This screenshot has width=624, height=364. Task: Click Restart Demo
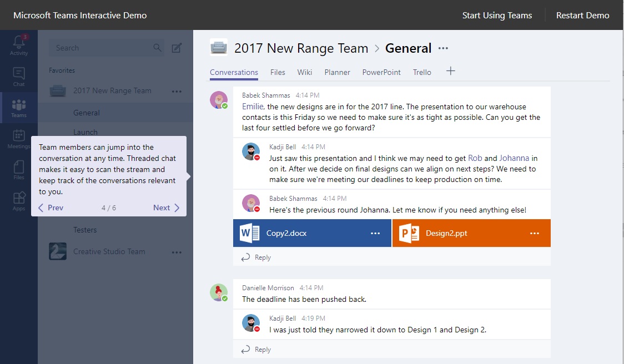582,15
